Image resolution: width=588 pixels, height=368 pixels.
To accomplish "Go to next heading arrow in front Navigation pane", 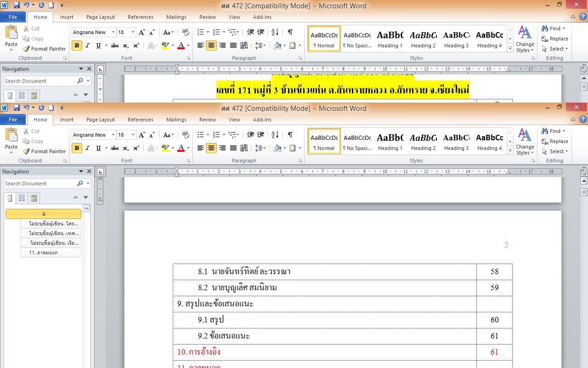I will [85, 197].
